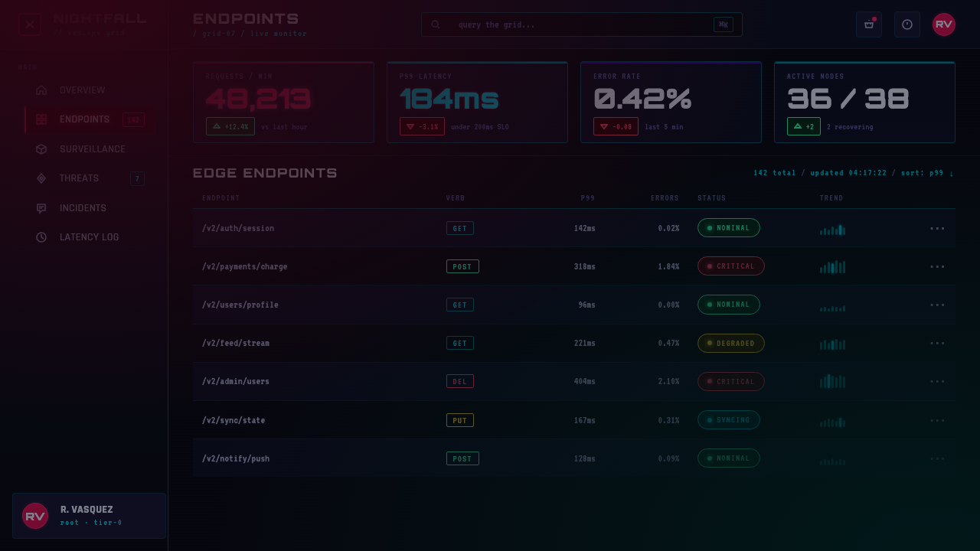Open the Overview home icon
The width and height of the screenshot is (980, 551).
41,90
